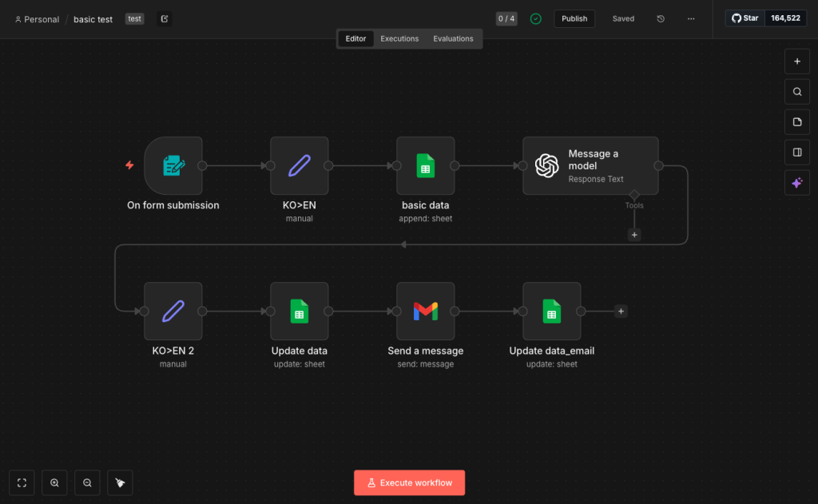Open the three-dots workflow options menu
818x504 pixels.
691,18
